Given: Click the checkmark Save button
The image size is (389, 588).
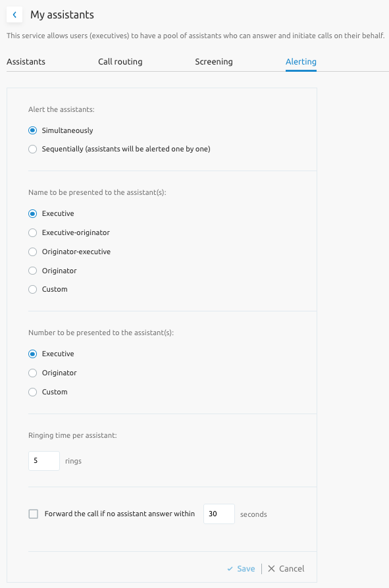Looking at the screenshot, I should (x=241, y=568).
